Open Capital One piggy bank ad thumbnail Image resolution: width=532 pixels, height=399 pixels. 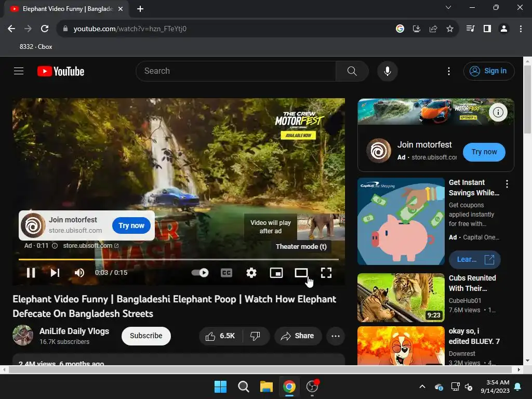pos(401,221)
